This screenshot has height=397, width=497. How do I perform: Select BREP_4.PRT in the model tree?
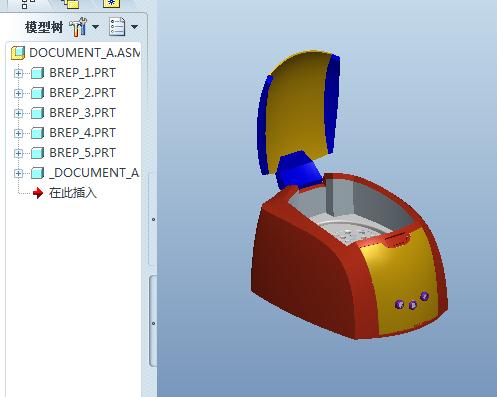point(82,133)
